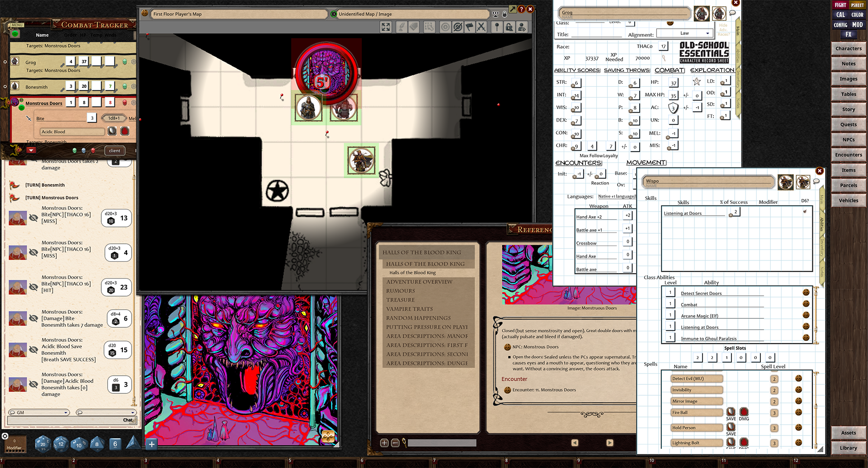
Task: Open the Alignment dropdown showing Law
Action: tap(684, 33)
